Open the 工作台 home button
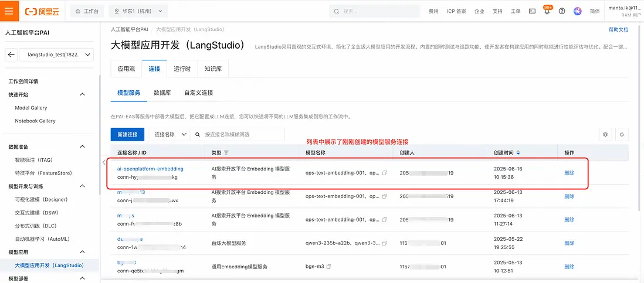This screenshot has width=644, height=283. (x=87, y=11)
